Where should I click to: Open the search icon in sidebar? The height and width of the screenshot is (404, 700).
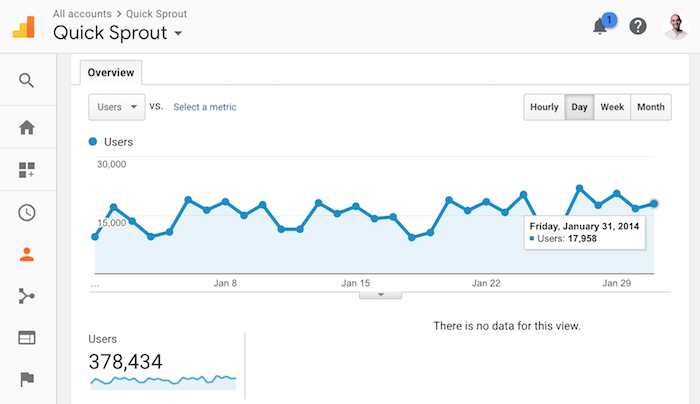click(26, 80)
